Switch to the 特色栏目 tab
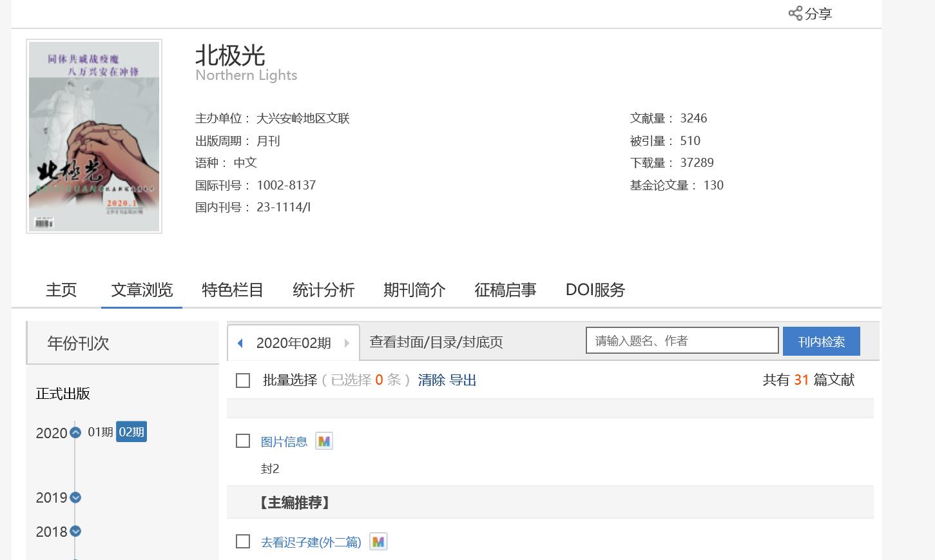The image size is (935, 560). [232, 290]
